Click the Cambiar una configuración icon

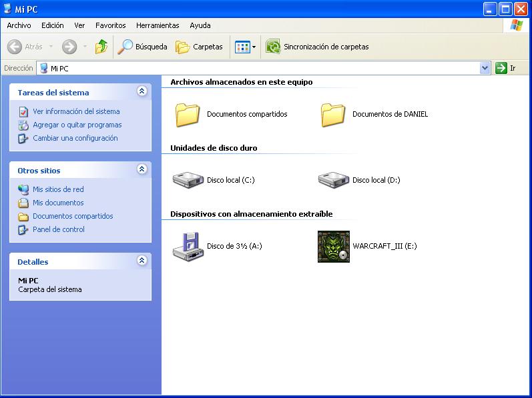[23, 138]
